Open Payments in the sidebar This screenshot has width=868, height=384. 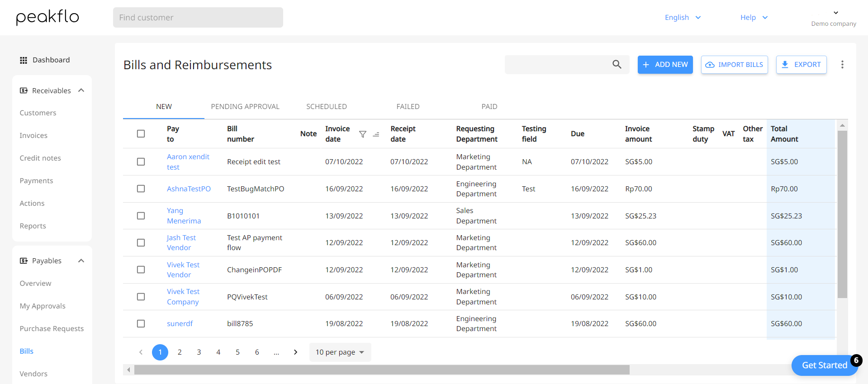click(x=36, y=181)
